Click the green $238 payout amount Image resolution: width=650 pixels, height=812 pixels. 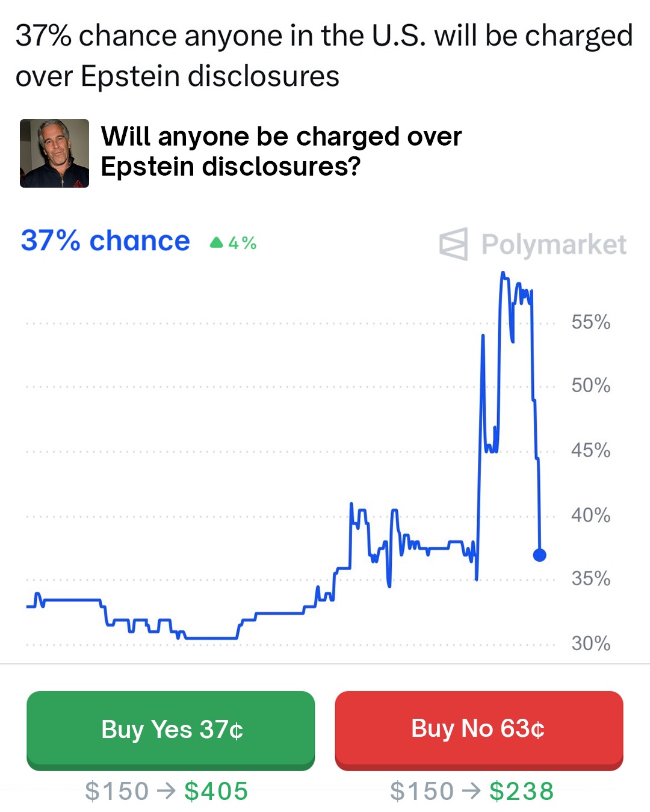tap(521, 791)
